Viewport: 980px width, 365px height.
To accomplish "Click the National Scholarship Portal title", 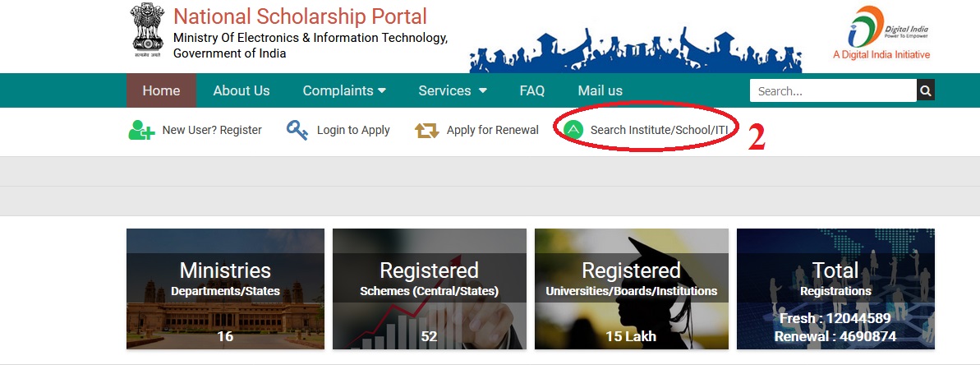I will click(x=300, y=16).
